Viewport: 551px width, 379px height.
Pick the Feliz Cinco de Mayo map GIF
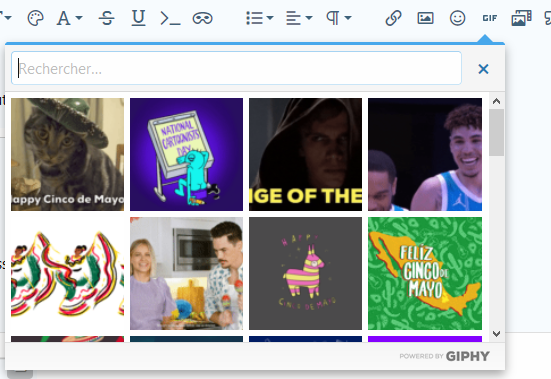click(425, 273)
